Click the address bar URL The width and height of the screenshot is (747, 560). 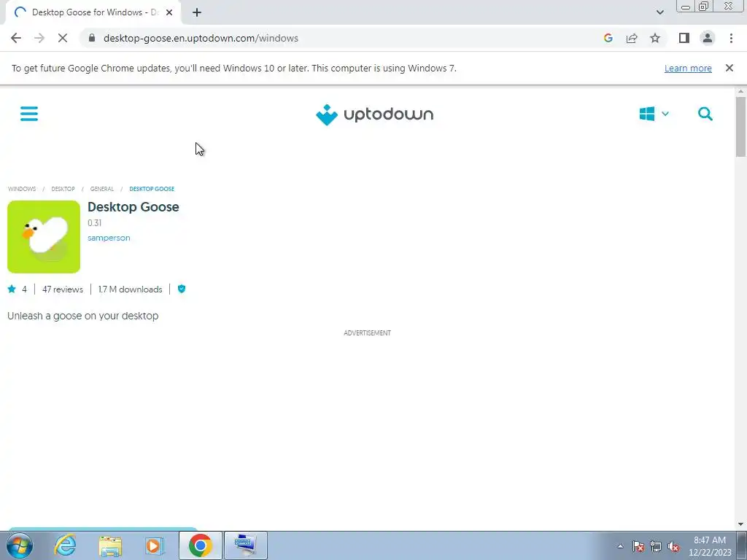[x=201, y=38]
